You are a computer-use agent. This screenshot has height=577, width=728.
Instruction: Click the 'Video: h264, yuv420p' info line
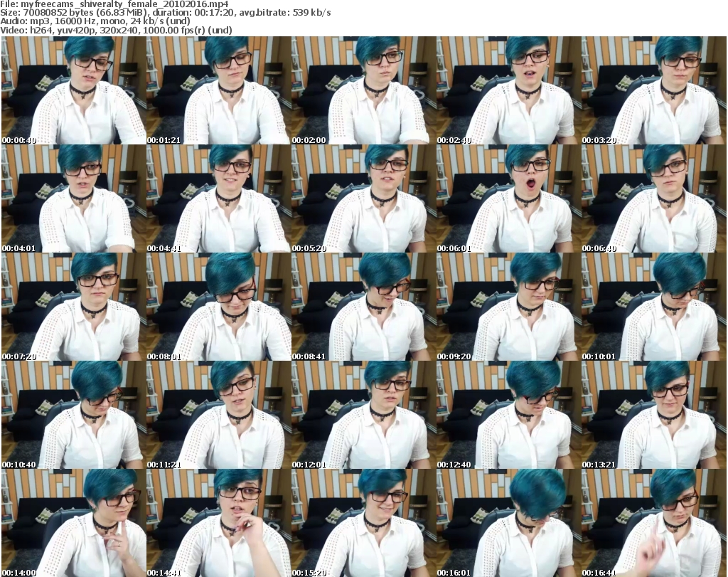pyautogui.click(x=116, y=30)
